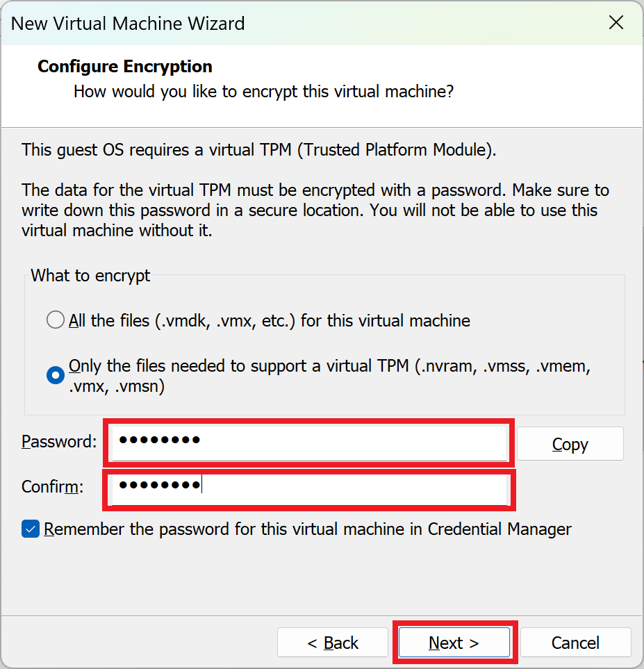Proceed with the Next button
Screen dimensions: 644x669
[454, 643]
